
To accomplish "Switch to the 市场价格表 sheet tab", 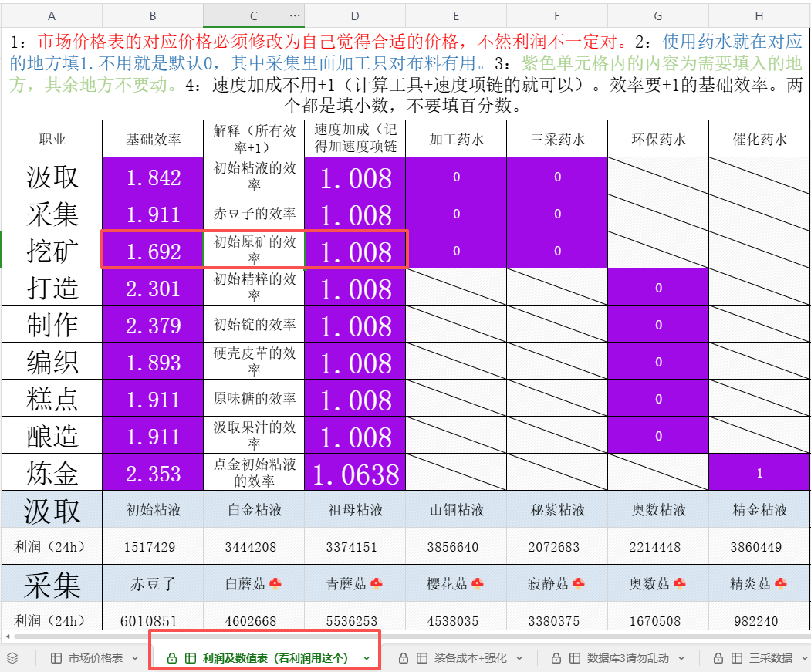I will (x=95, y=658).
